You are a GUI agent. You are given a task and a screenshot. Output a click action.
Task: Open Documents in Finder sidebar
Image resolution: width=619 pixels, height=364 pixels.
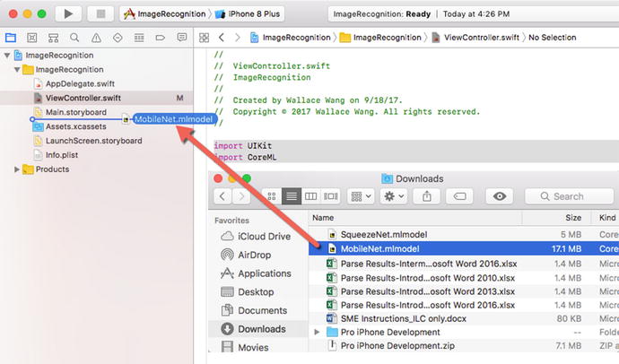pyautogui.click(x=254, y=310)
